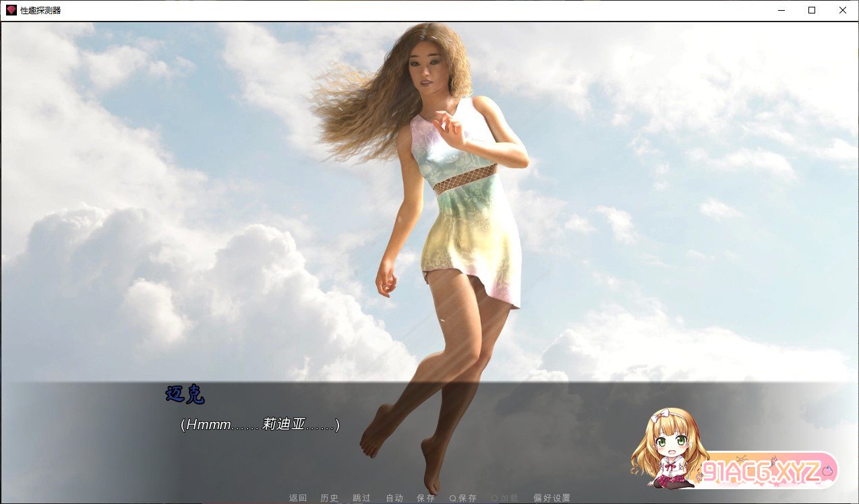Screen dimensions: 859x504
Task: Open the 历史 (History) log
Action: [x=330, y=498]
